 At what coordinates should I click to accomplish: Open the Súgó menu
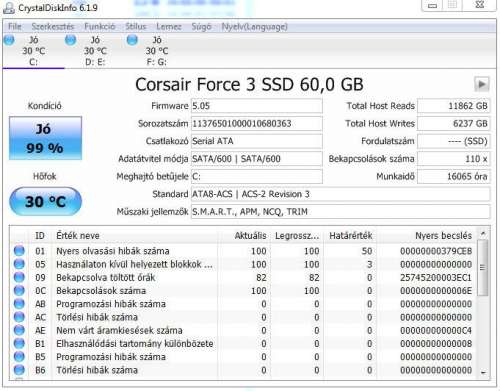click(201, 26)
